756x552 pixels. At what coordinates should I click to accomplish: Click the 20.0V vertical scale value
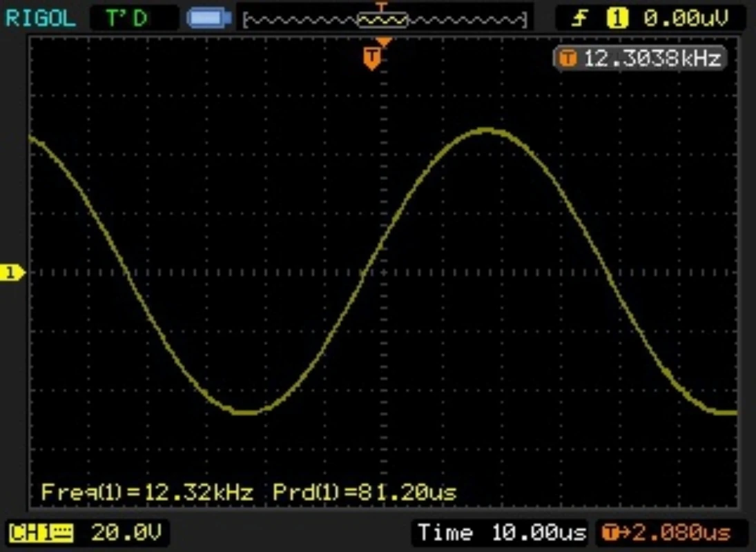coord(127,533)
